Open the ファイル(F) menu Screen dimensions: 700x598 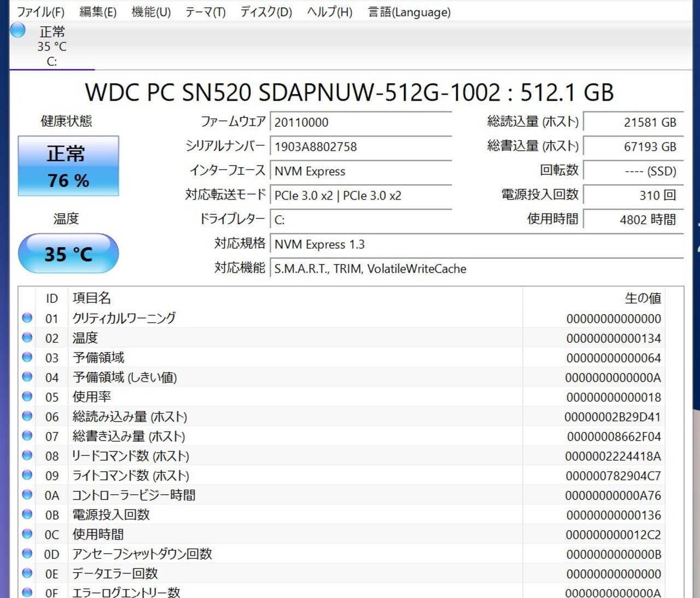(x=40, y=12)
